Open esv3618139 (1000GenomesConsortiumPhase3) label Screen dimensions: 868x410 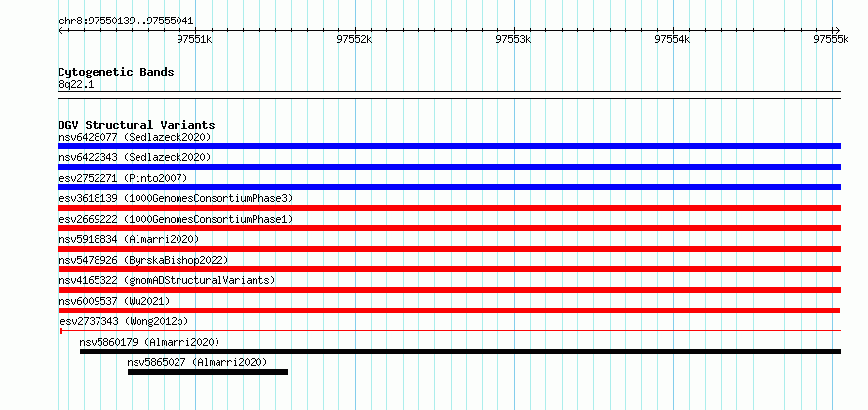click(x=176, y=198)
